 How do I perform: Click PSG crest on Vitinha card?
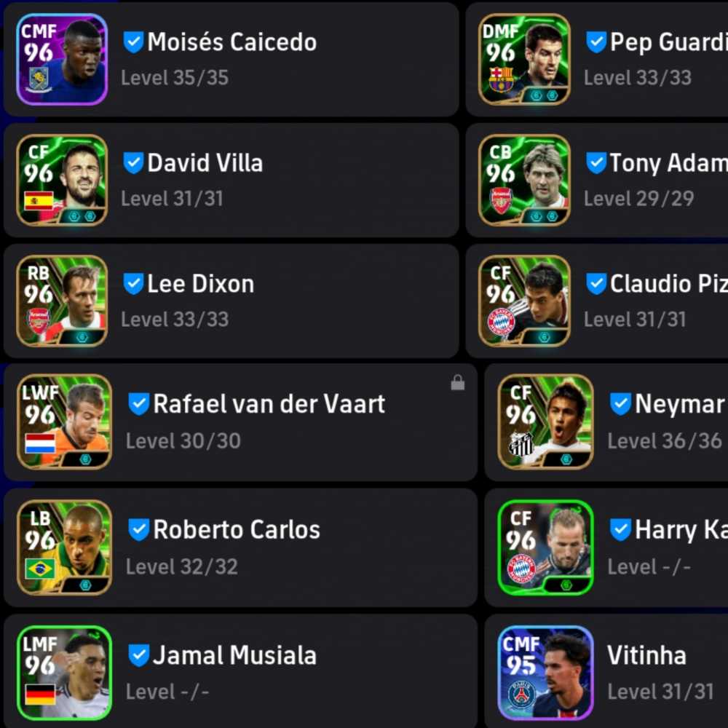(522, 696)
